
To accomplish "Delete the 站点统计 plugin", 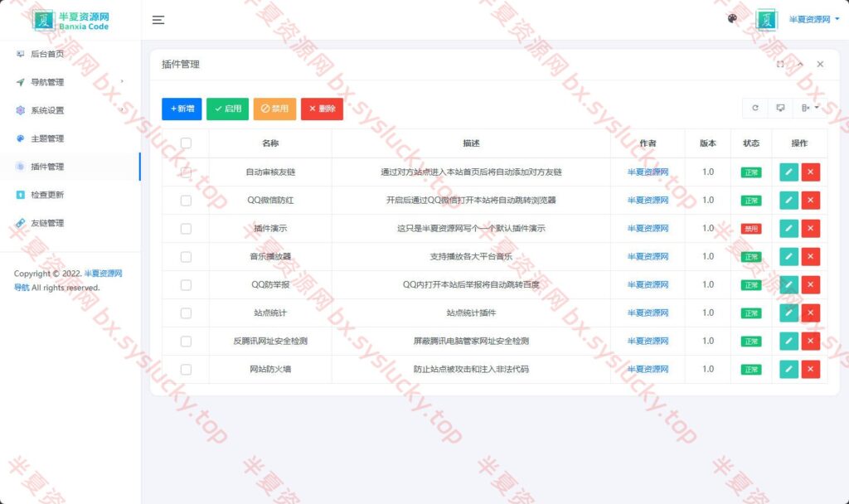I will tap(811, 313).
